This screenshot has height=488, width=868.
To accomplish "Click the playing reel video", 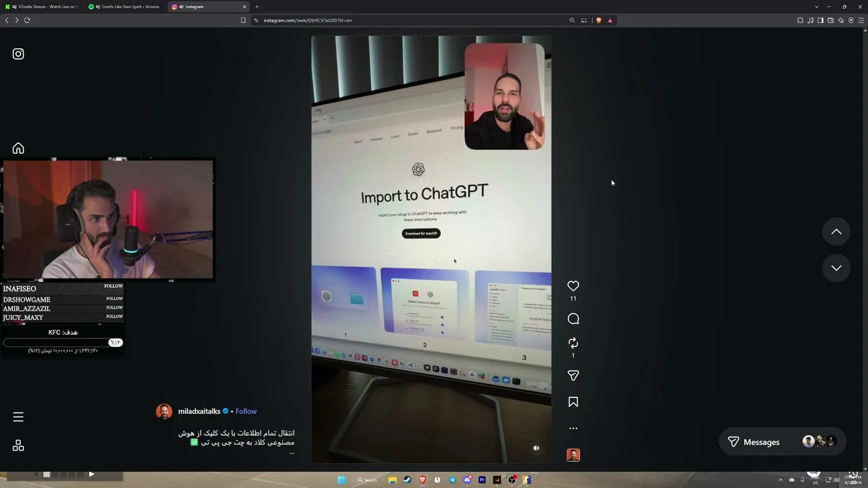I will click(x=431, y=249).
